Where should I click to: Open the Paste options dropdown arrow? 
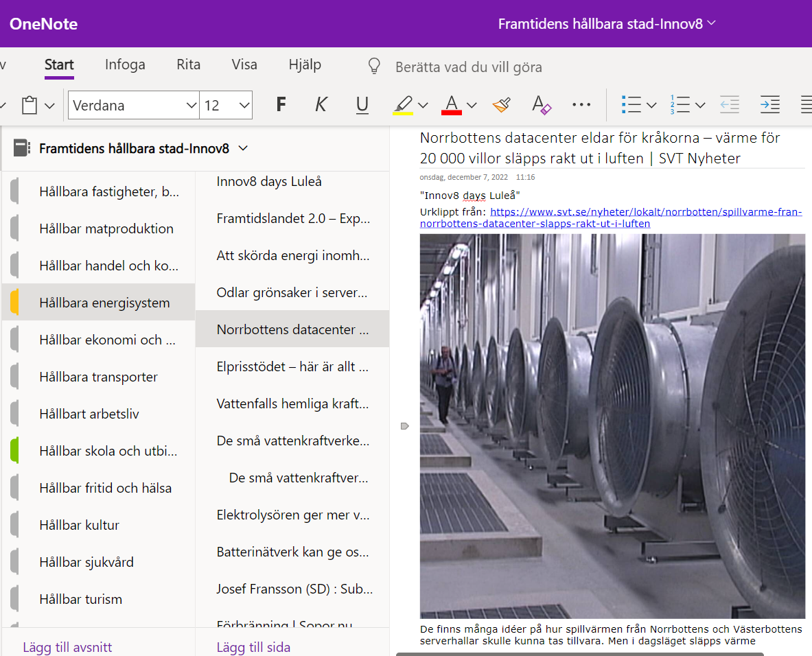point(49,106)
